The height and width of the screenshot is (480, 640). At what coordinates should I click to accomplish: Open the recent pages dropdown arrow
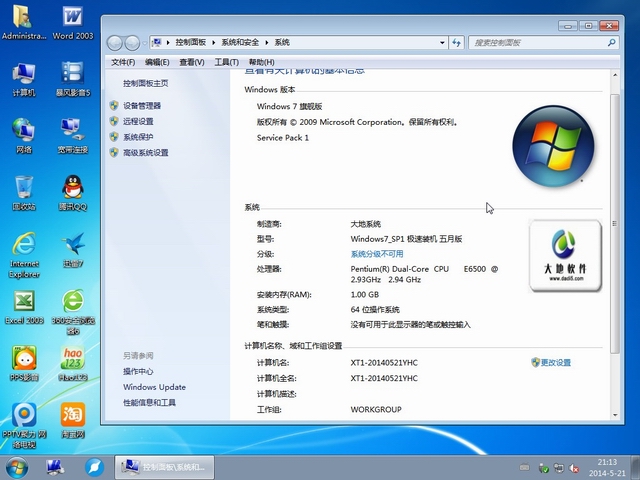[x=144, y=43]
